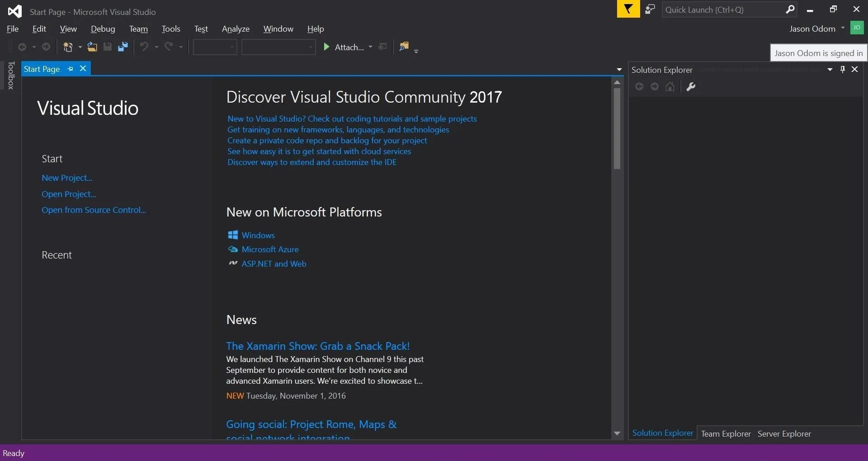This screenshot has height=461, width=868.
Task: Click the Start Page scroll down arrow
Action: pos(617,433)
